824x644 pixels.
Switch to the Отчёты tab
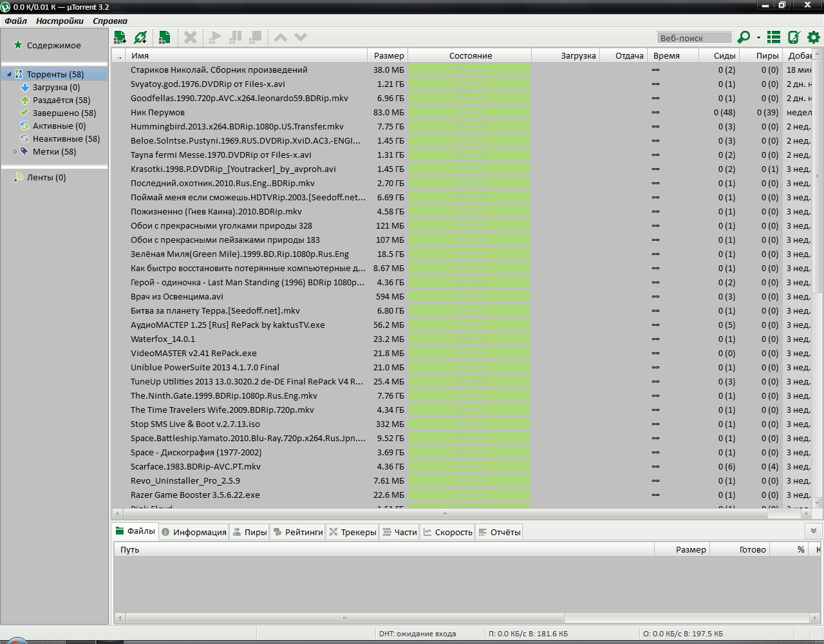click(x=499, y=532)
